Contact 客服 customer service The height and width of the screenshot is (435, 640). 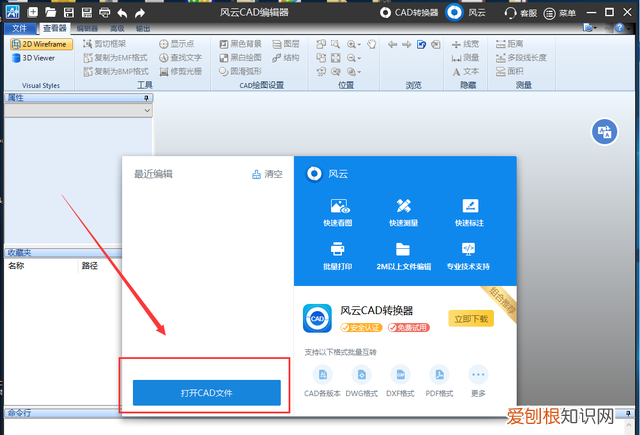click(520, 13)
